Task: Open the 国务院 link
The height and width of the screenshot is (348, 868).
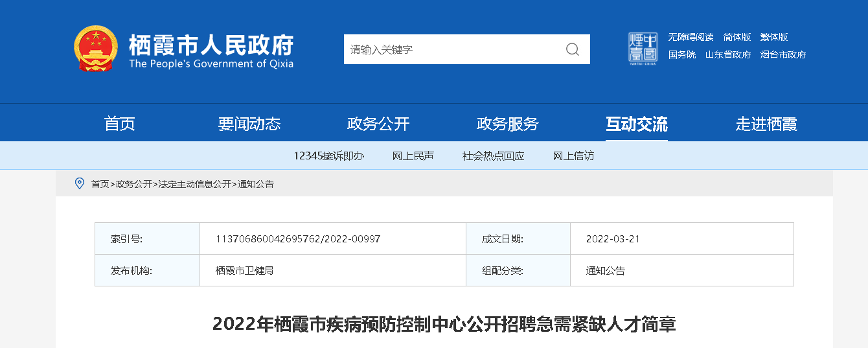Action: click(x=682, y=54)
